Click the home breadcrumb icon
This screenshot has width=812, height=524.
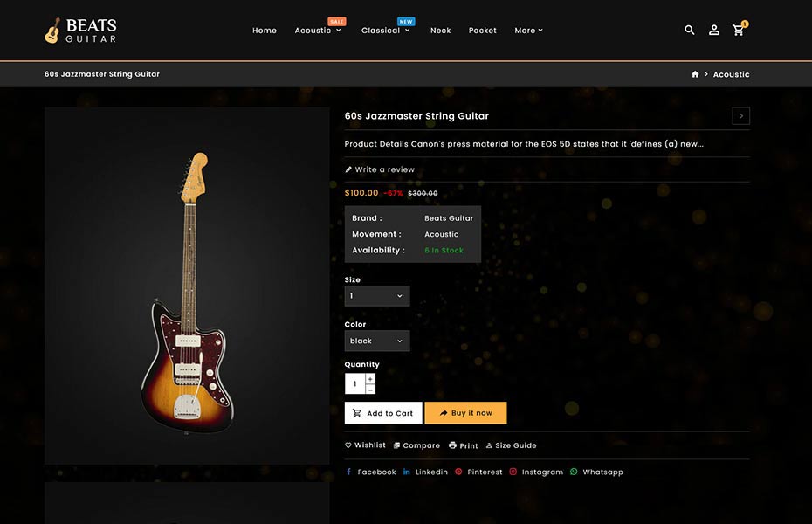[x=695, y=74]
